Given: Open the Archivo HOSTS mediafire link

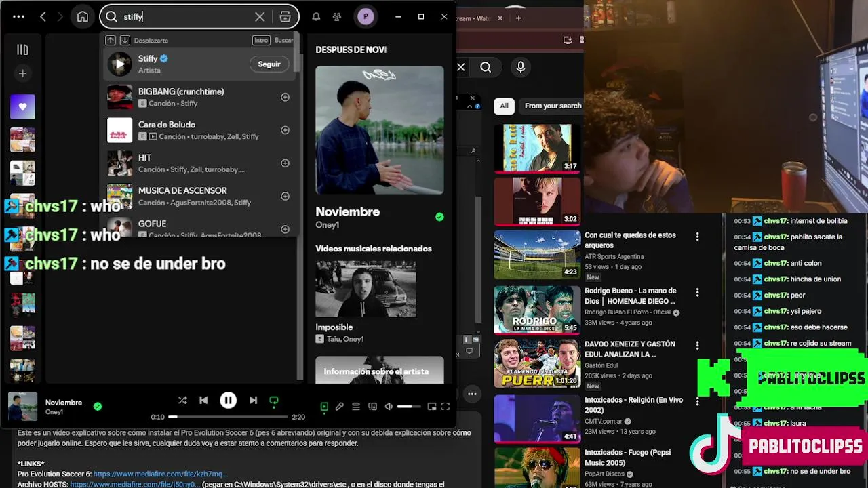Looking at the screenshot, I should pyautogui.click(x=135, y=485).
